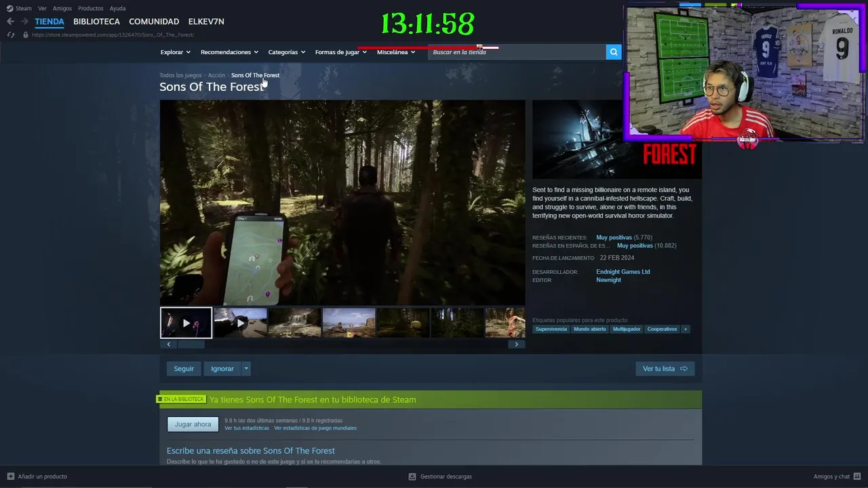Select the TIENDA tab

[50, 22]
